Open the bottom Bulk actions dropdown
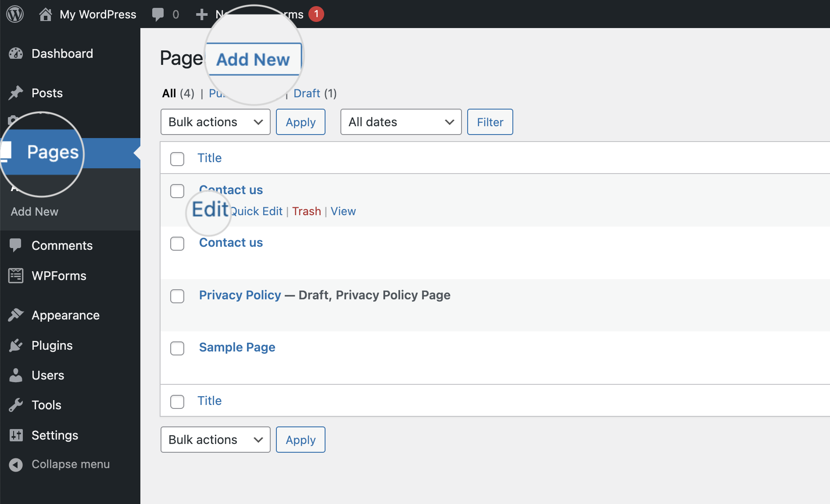Screen dimensions: 830x504 215,440
